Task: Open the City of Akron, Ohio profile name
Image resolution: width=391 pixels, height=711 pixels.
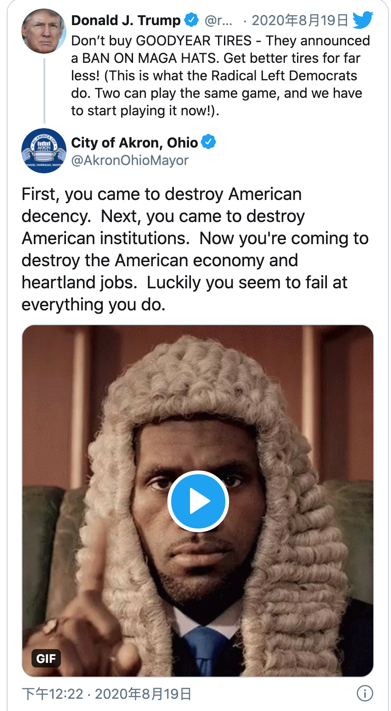Action: coord(135,143)
